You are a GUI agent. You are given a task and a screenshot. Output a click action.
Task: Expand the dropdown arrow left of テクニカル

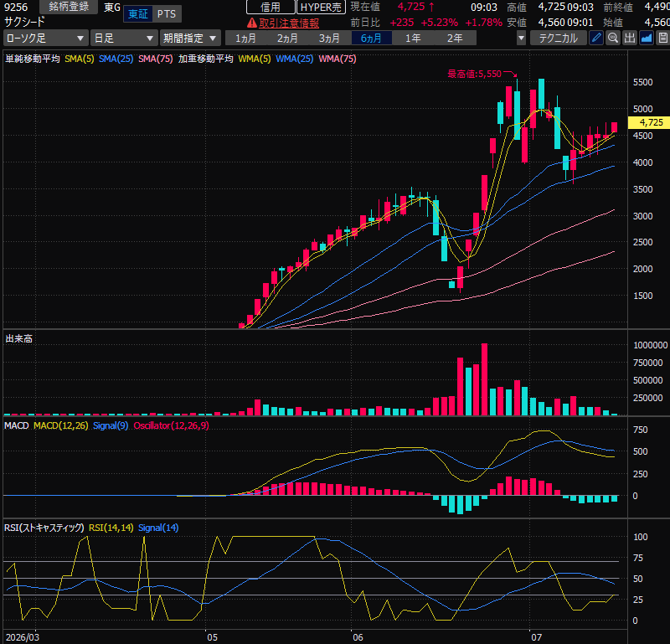pos(521,38)
